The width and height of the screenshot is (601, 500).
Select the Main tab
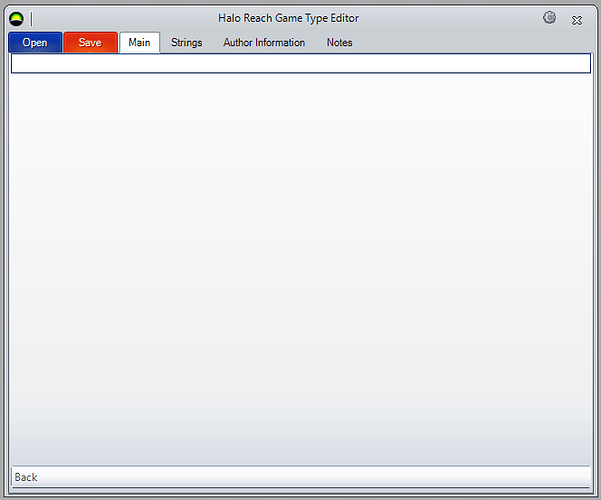[139, 42]
